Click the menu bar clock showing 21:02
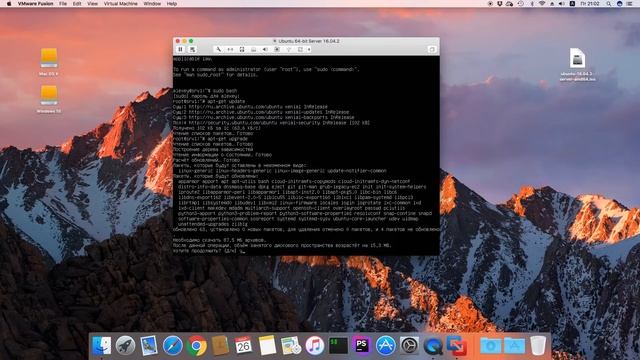The height and width of the screenshot is (360, 640). pos(590,4)
